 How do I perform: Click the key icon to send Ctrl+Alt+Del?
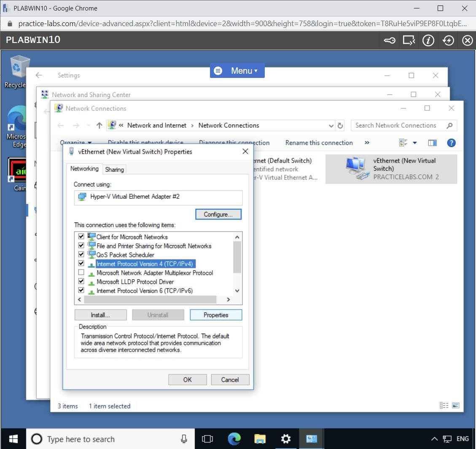389,40
